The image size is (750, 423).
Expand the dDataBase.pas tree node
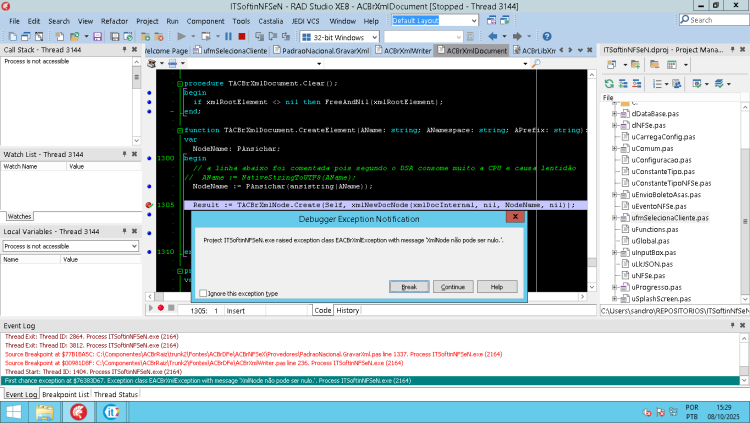click(615, 113)
